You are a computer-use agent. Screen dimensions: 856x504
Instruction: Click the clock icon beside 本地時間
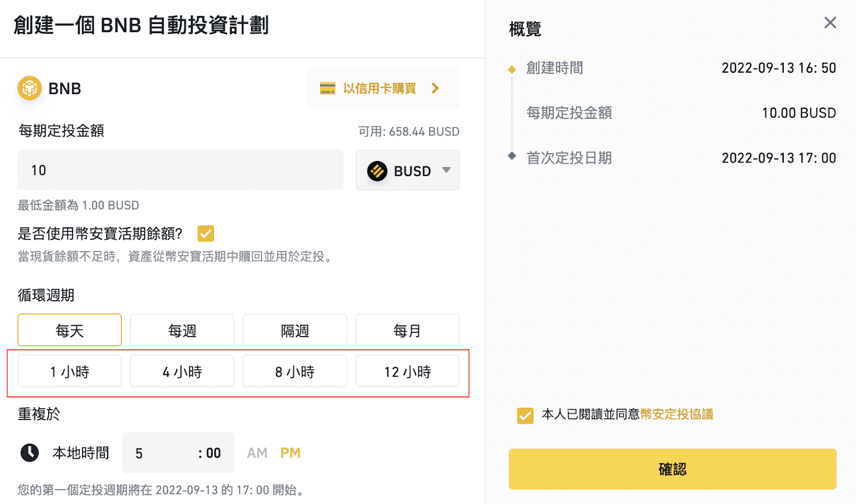(x=29, y=453)
